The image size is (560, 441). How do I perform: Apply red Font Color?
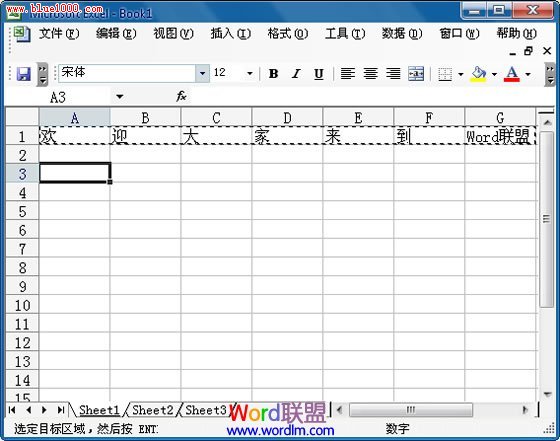coord(512,74)
